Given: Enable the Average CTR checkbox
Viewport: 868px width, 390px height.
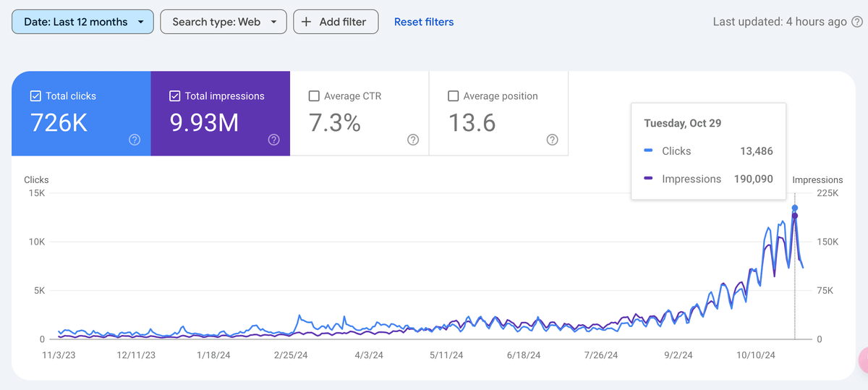Looking at the screenshot, I should pos(314,96).
